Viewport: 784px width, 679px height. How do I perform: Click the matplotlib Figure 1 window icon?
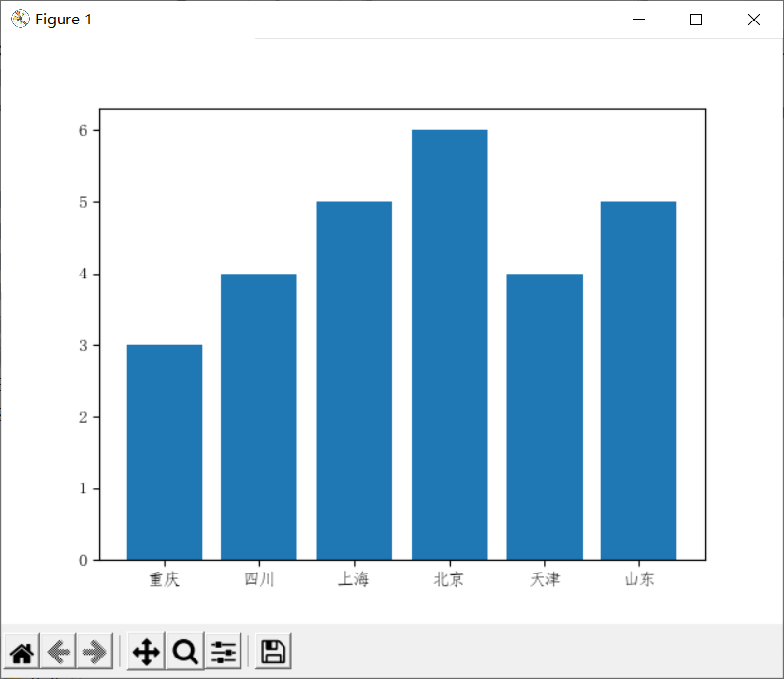coord(20,19)
